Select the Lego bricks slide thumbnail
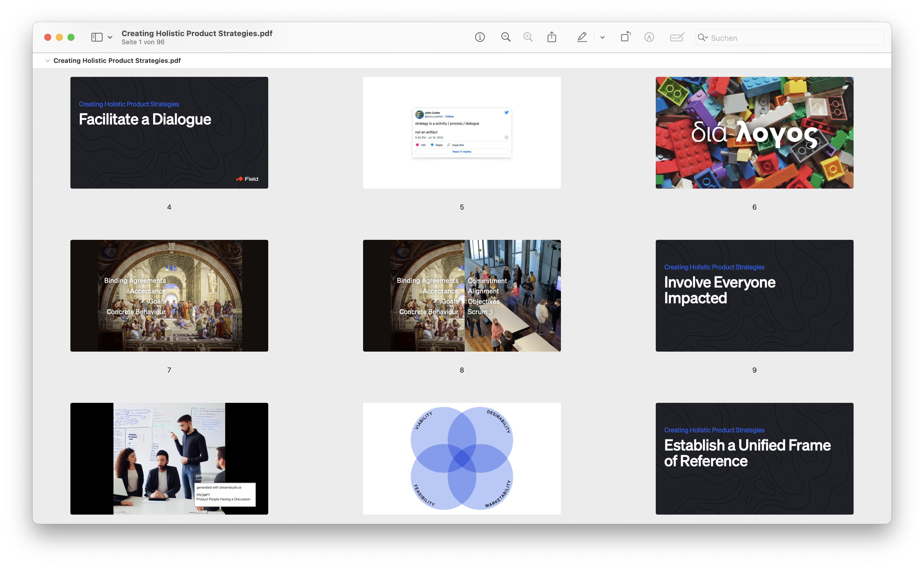The image size is (924, 567). coord(754,133)
